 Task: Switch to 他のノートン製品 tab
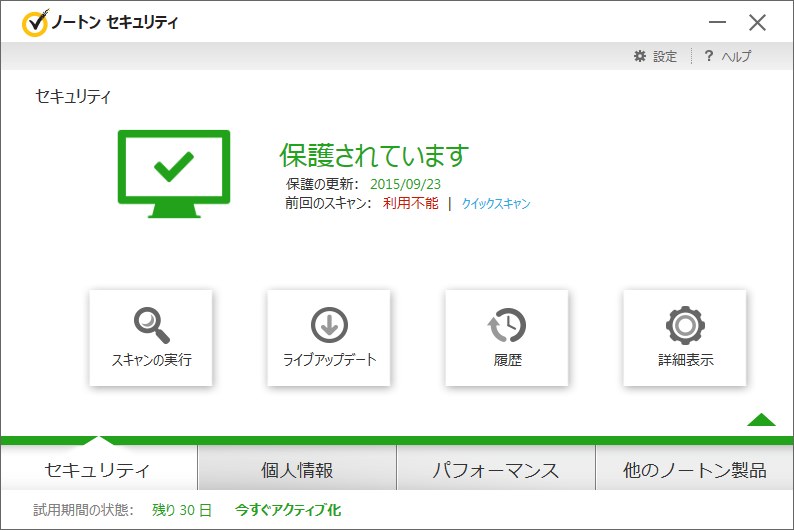(x=695, y=469)
